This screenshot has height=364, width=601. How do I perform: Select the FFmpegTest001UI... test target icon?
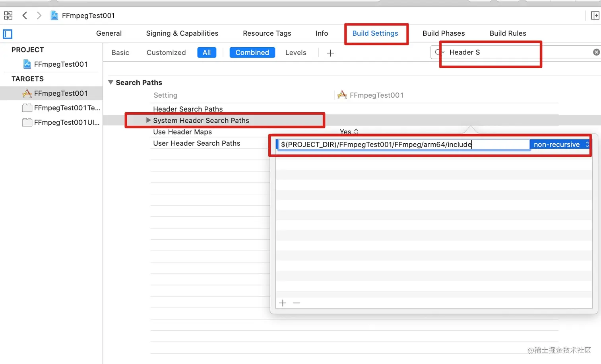point(27,122)
